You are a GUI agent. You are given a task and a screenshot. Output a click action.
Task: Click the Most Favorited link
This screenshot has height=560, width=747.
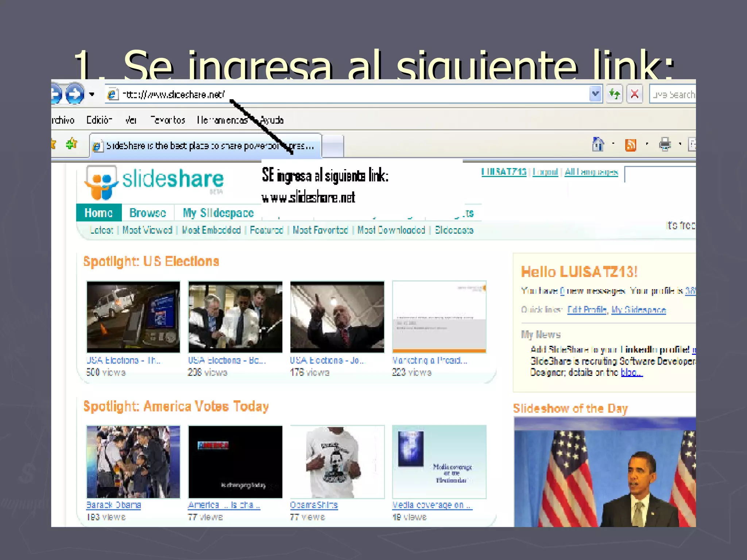click(320, 230)
